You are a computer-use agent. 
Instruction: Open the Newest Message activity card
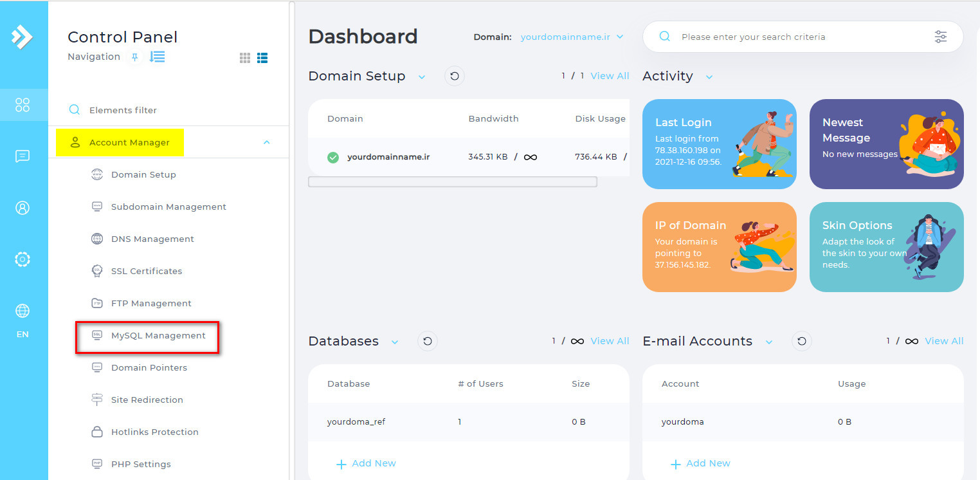pyautogui.click(x=887, y=144)
